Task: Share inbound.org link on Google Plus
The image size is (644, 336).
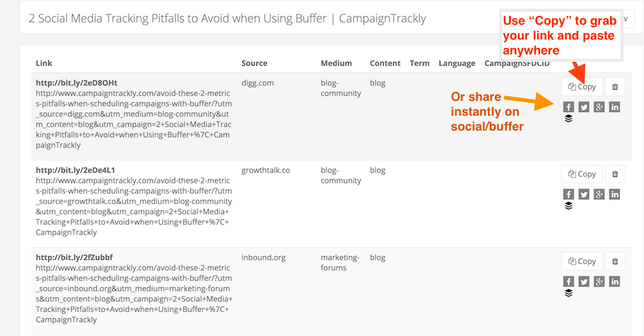Action: coord(599,282)
